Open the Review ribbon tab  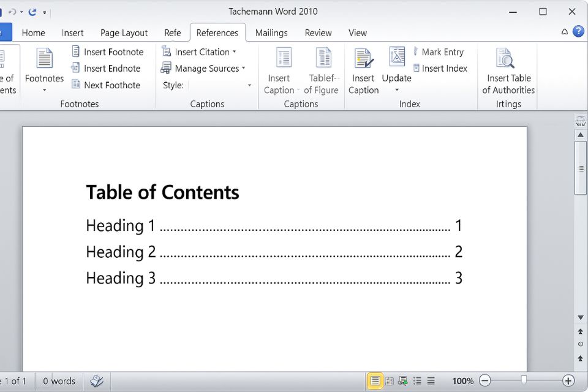pyautogui.click(x=318, y=32)
